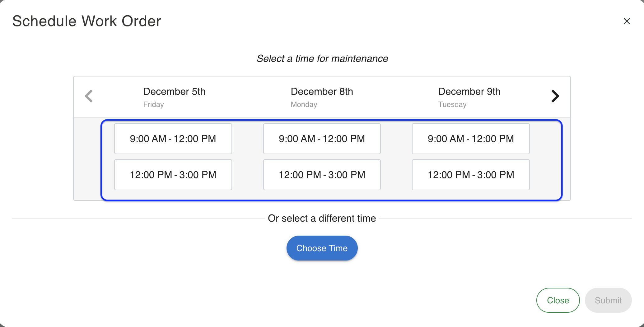Click the Friday weekday label

click(153, 104)
